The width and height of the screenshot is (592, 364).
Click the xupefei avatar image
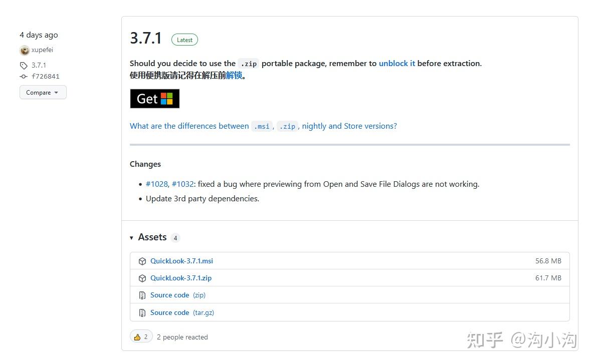(24, 50)
